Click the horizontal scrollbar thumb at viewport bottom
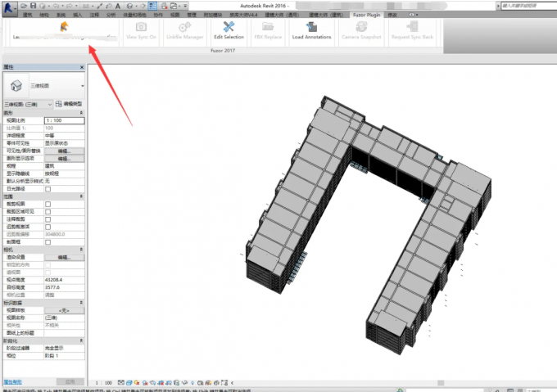557x392 pixels. (441, 383)
